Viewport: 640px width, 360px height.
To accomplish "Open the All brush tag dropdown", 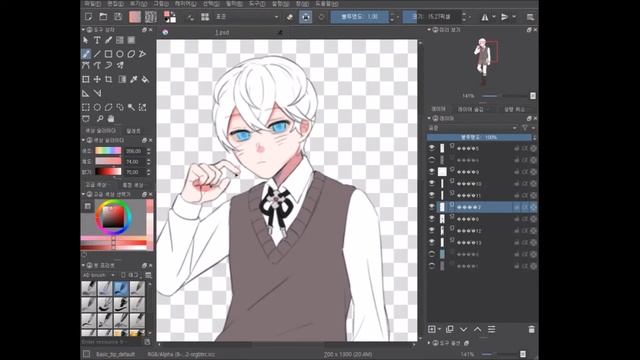I will pyautogui.click(x=98, y=275).
